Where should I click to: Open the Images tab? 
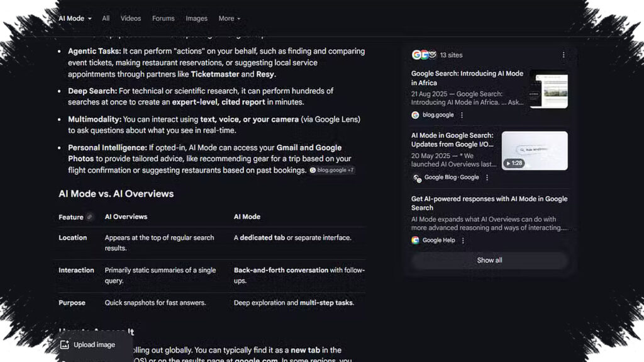click(196, 18)
